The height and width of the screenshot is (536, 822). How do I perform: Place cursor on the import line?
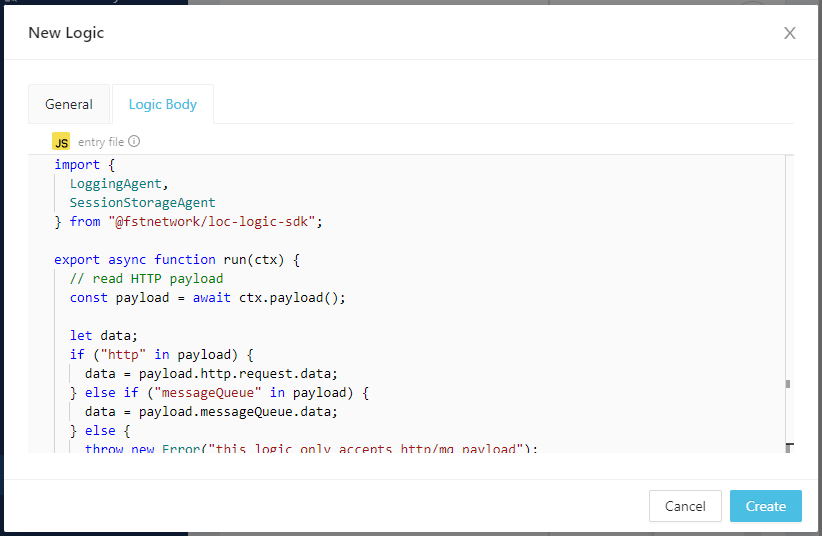coord(77,165)
